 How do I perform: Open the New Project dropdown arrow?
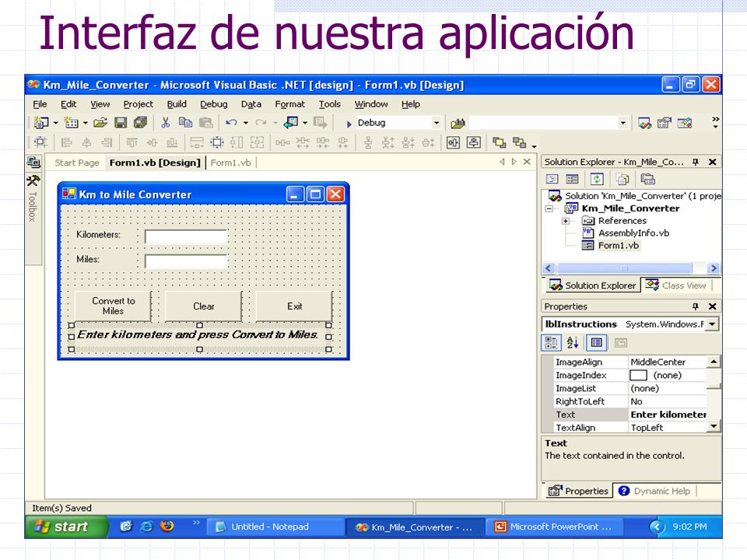pos(55,123)
